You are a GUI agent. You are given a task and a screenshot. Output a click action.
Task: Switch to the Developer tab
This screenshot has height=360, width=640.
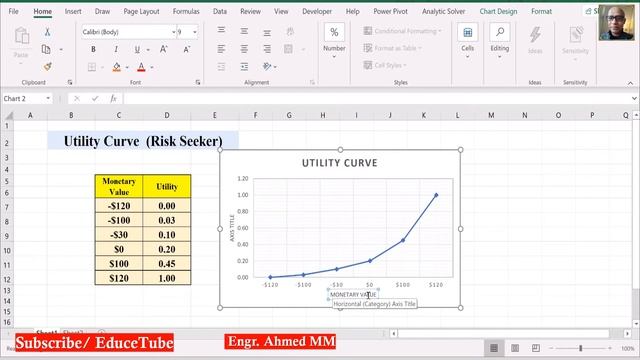(x=317, y=11)
